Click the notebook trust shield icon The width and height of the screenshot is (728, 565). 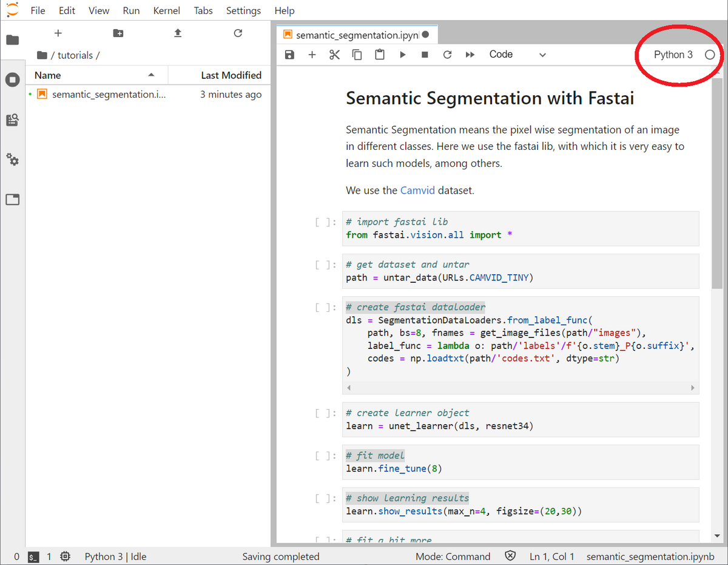coord(510,557)
